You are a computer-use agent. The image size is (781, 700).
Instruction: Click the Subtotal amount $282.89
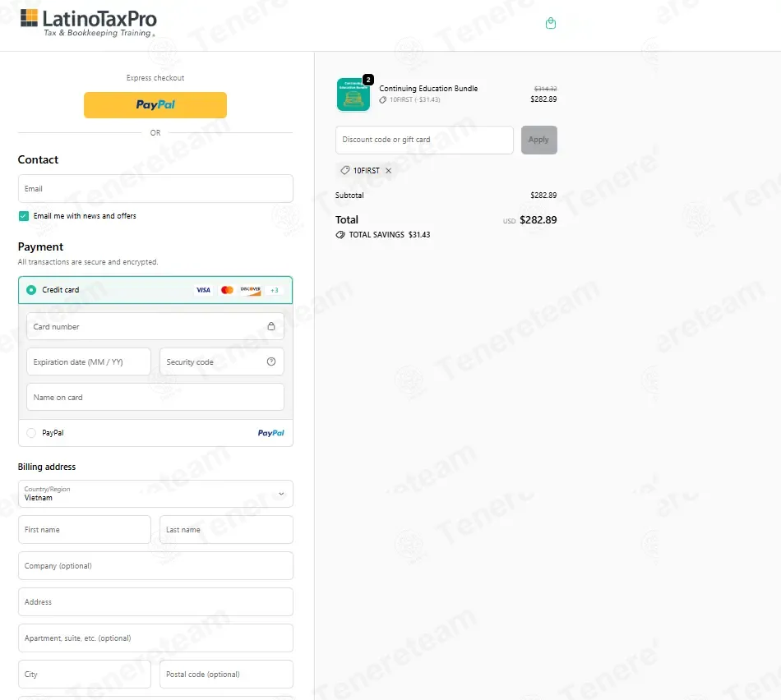click(x=543, y=196)
